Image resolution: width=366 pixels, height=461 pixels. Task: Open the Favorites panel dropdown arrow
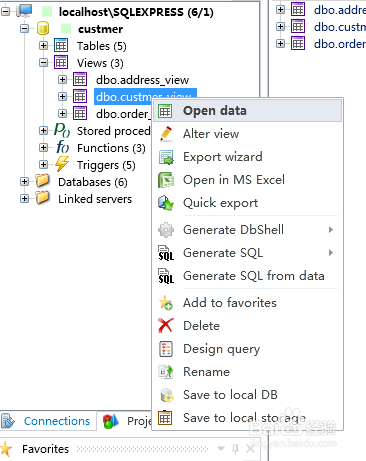tap(221, 449)
